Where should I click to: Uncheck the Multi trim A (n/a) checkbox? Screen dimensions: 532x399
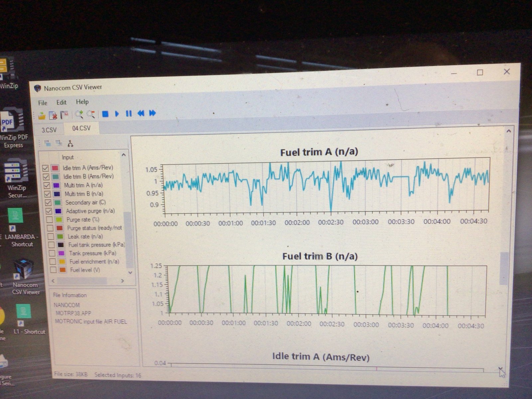coord(47,186)
